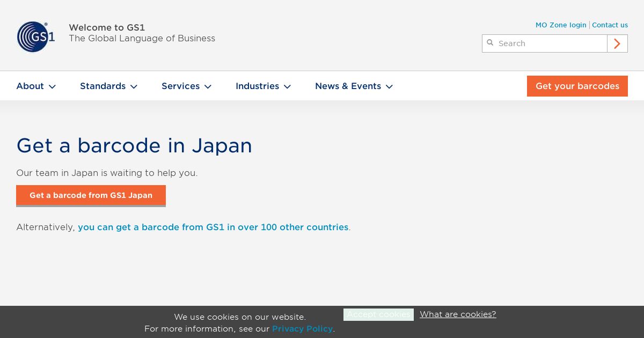
Task: Click the Get a barcode in Japan heading
Action: tap(134, 145)
